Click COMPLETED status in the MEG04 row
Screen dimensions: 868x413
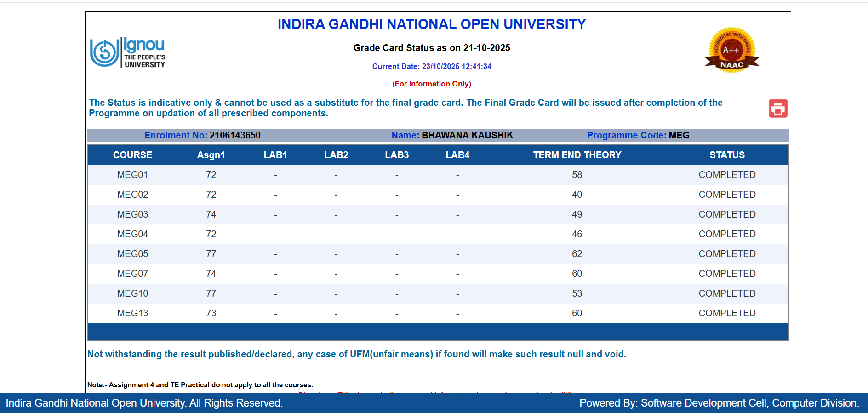click(727, 234)
